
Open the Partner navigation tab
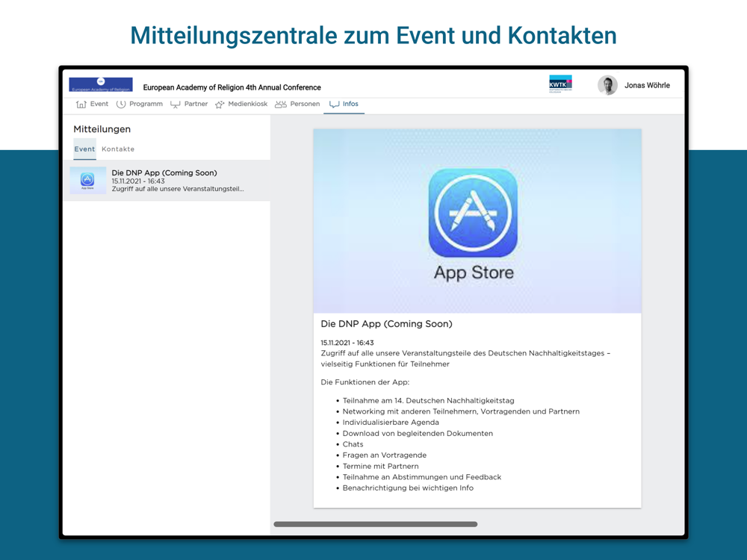tap(189, 105)
